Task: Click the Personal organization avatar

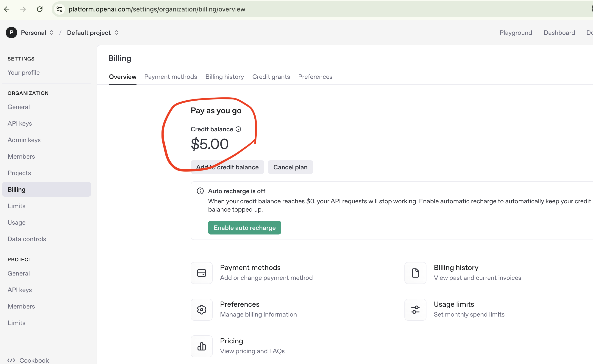Action: 11,33
